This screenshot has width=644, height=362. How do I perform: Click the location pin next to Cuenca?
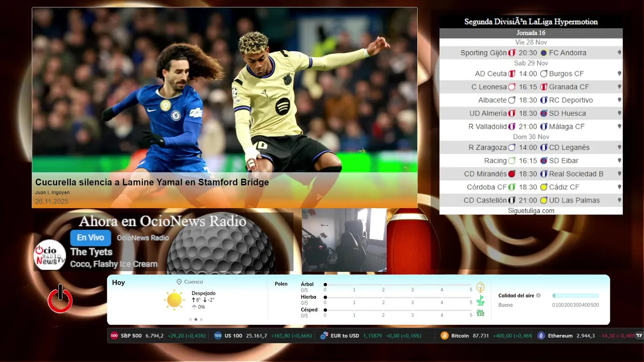click(x=179, y=282)
